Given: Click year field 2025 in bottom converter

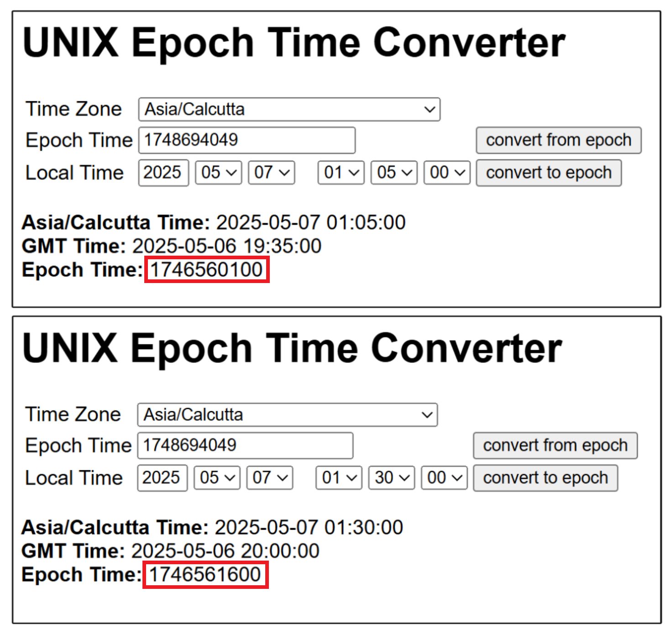Looking at the screenshot, I should pos(162,478).
